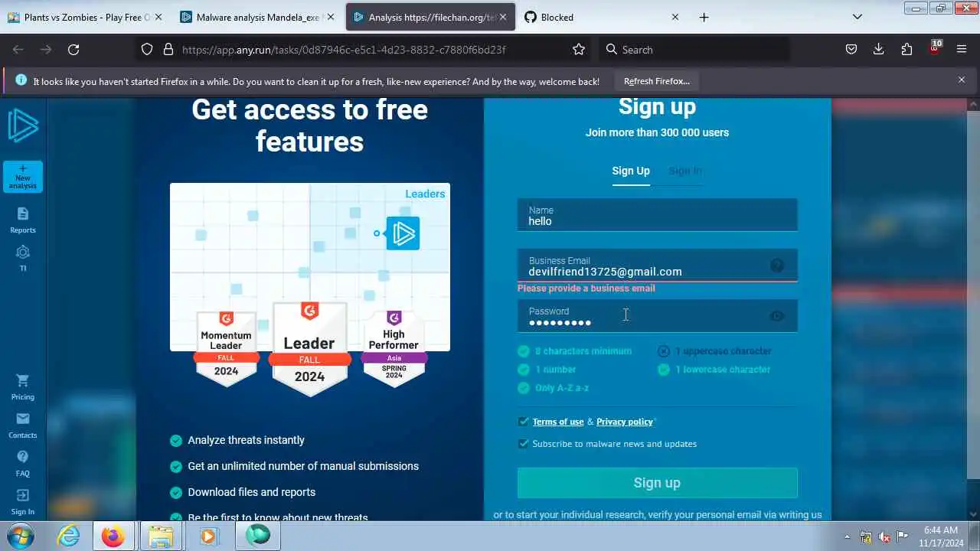The height and width of the screenshot is (551, 980).
Task: Go back to previous page
Action: (18, 50)
